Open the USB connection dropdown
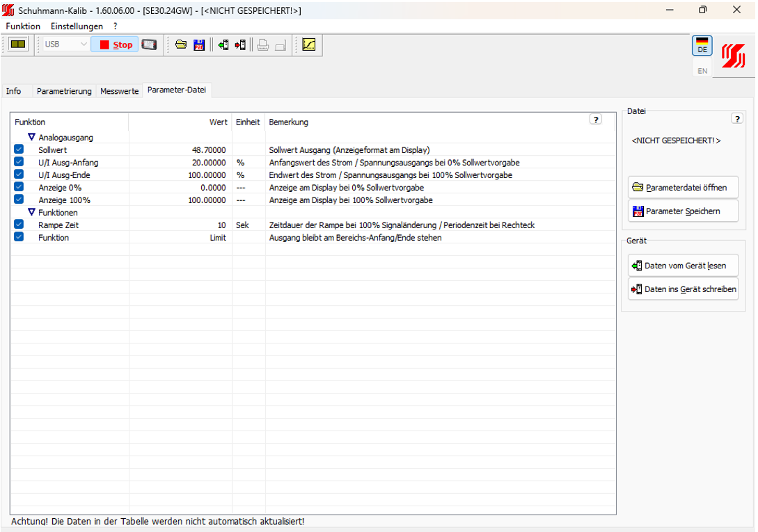This screenshot has width=758, height=532. [65, 45]
